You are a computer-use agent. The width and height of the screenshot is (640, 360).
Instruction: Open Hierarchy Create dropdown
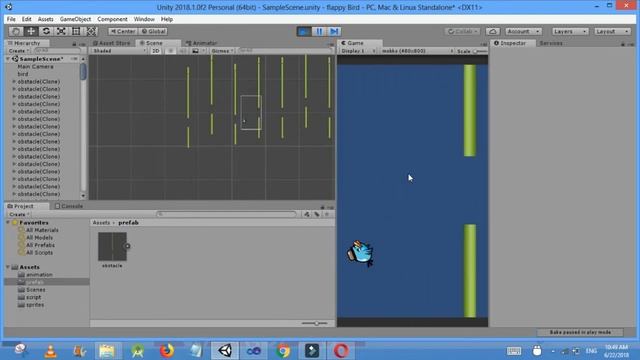19,51
